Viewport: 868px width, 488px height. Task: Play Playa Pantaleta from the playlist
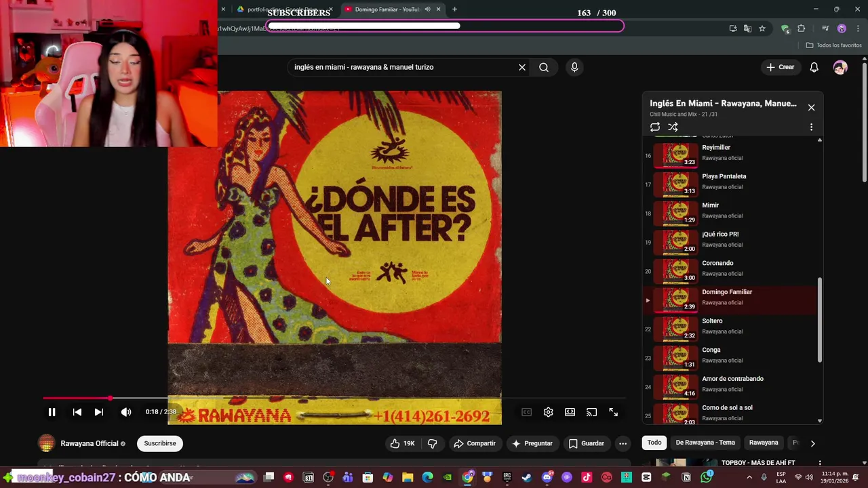coord(730,184)
